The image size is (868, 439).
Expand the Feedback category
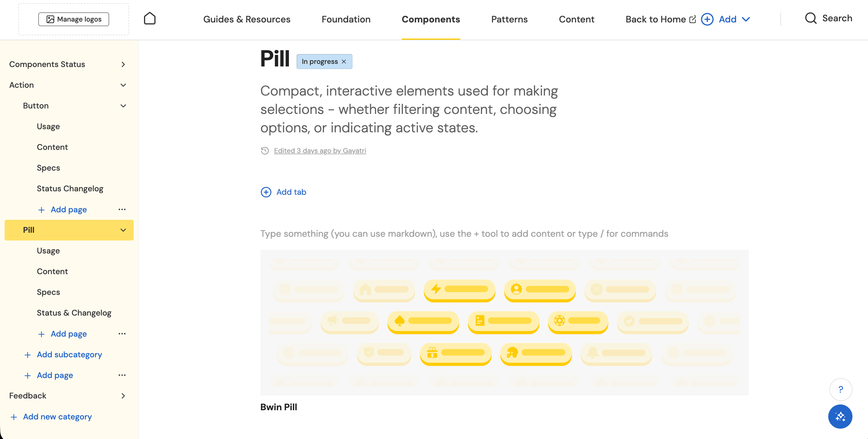(x=123, y=396)
